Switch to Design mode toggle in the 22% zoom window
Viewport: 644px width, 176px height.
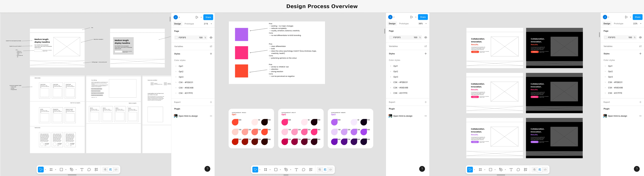coord(540,170)
